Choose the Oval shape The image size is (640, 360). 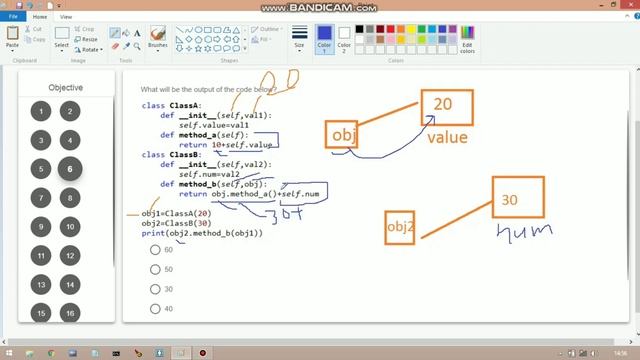[198, 30]
